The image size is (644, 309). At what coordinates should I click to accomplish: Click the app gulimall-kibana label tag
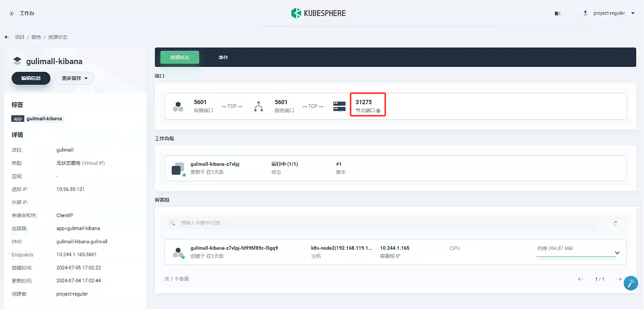tap(37, 119)
